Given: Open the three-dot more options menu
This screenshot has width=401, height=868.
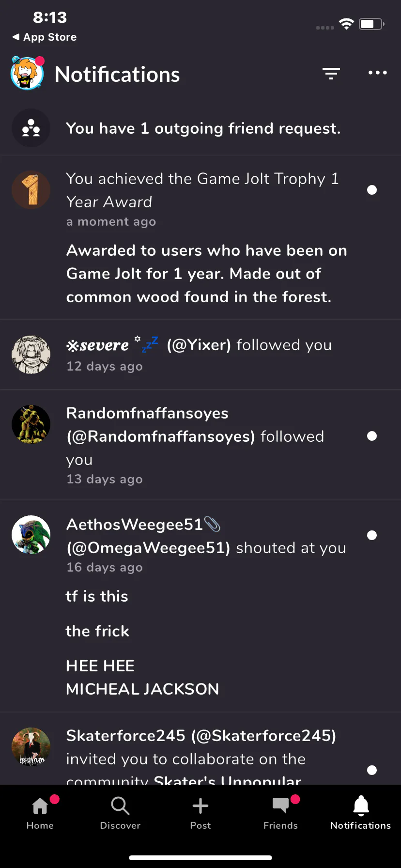Looking at the screenshot, I should tap(377, 73).
